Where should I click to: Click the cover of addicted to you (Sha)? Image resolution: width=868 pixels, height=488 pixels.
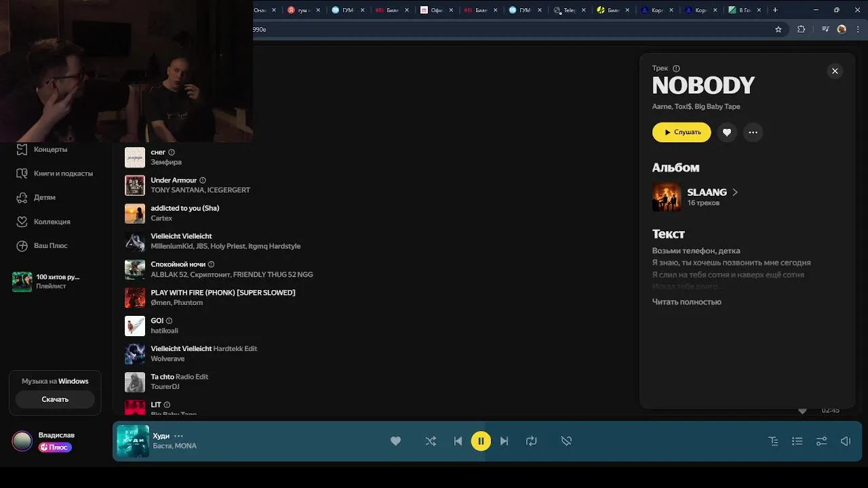pyautogui.click(x=135, y=213)
